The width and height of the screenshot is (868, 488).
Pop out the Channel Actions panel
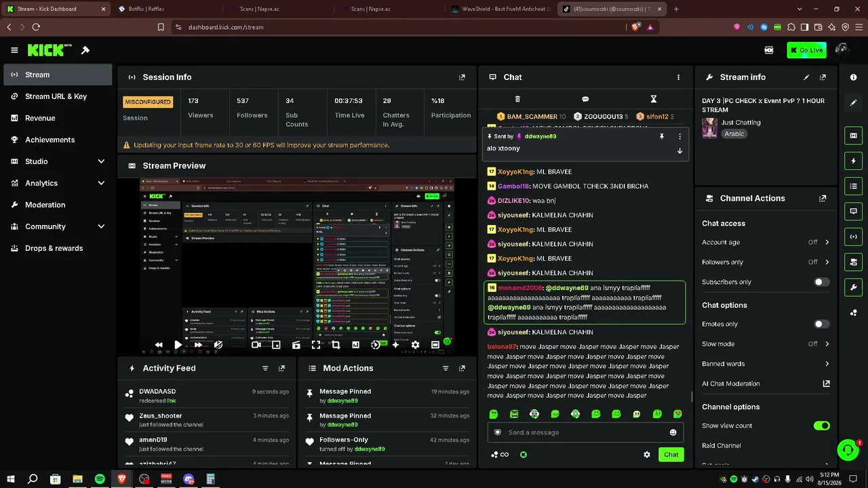coord(823,199)
